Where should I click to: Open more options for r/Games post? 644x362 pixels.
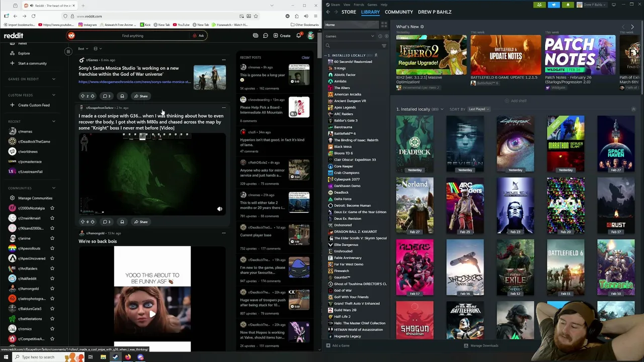224,60
